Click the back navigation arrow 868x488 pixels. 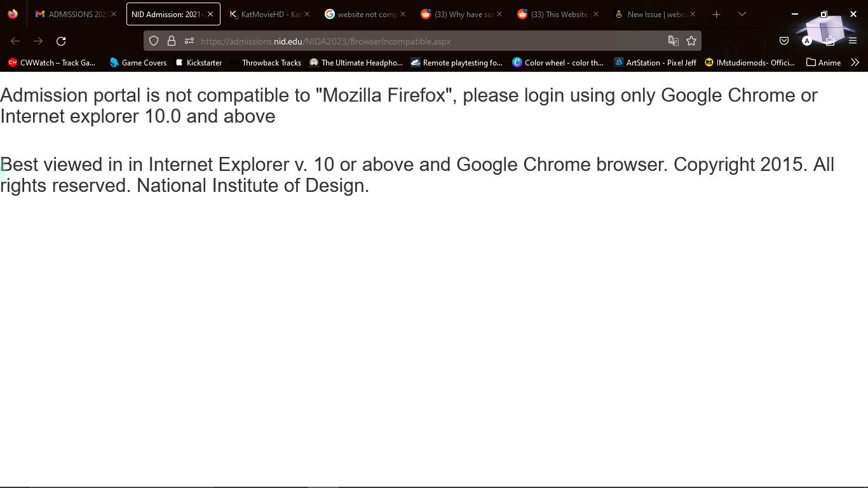(15, 41)
